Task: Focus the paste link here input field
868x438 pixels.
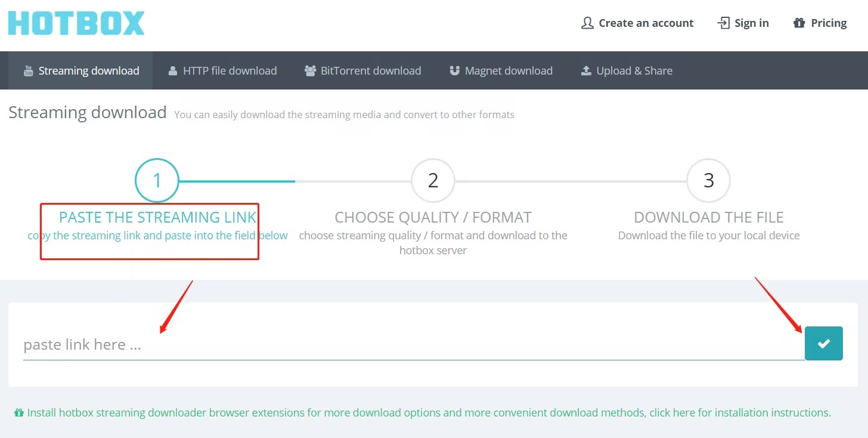Action: 414,344
